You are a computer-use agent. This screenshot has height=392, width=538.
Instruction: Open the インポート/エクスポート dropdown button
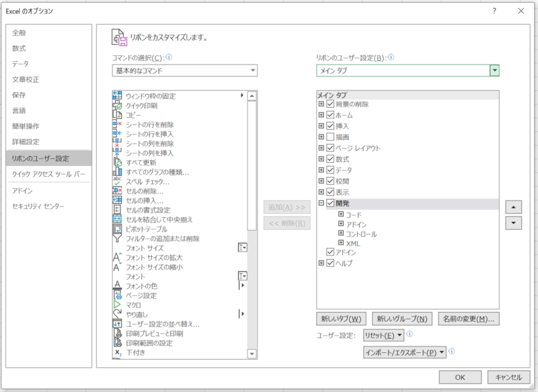(x=404, y=352)
